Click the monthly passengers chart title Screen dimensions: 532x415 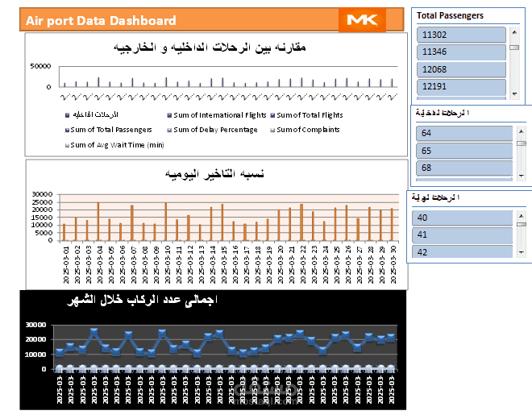coord(142,300)
